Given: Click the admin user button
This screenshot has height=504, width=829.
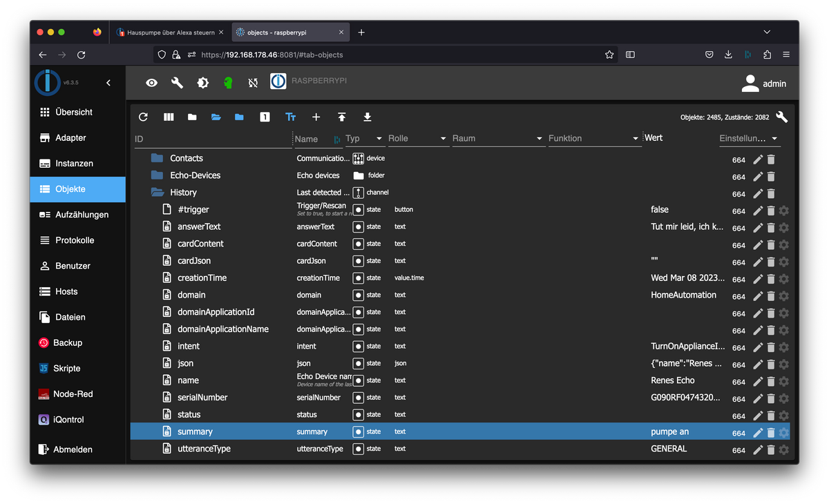Looking at the screenshot, I should [x=763, y=84].
